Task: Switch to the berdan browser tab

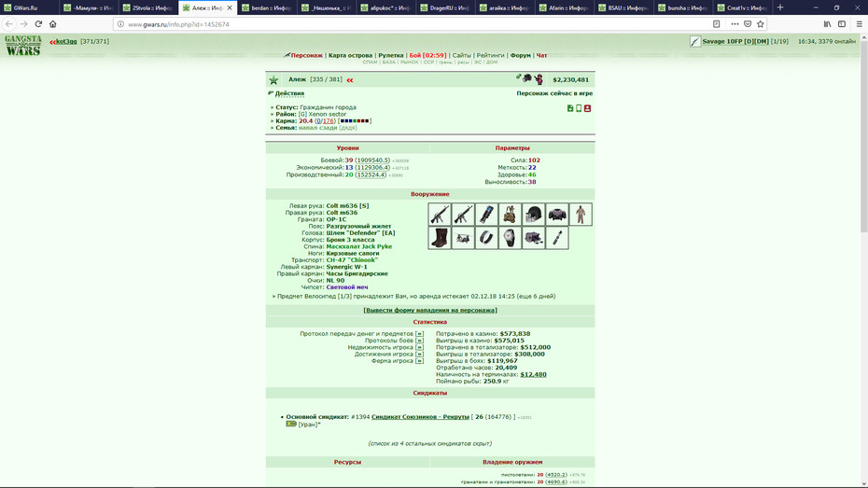Action: 267,7
